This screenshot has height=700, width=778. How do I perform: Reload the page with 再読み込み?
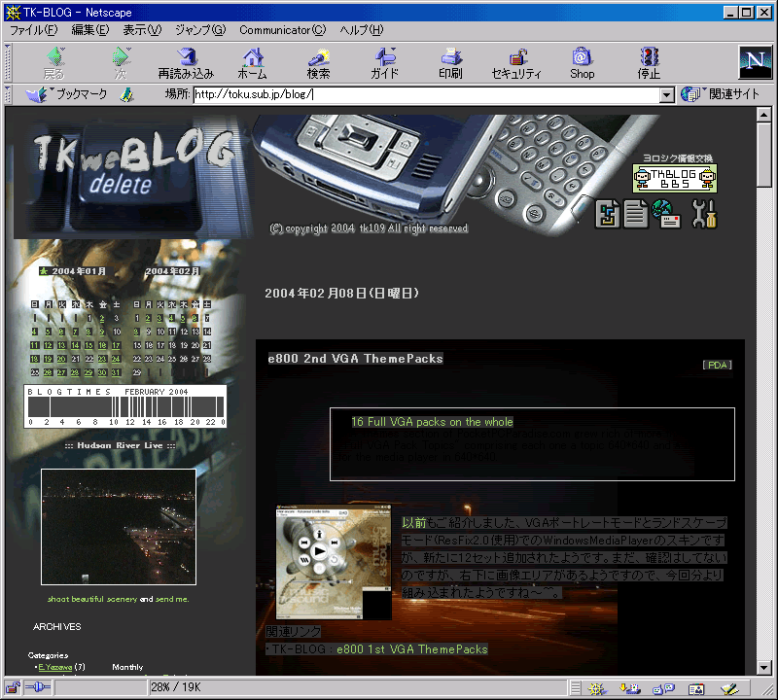(x=186, y=63)
